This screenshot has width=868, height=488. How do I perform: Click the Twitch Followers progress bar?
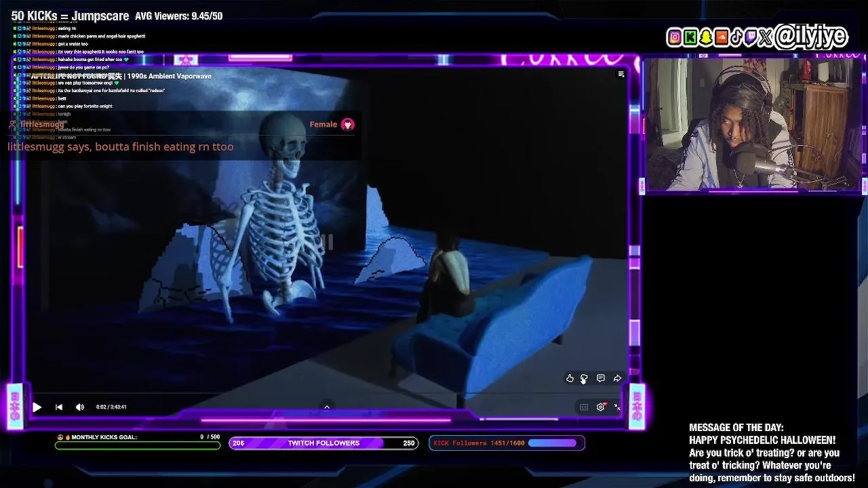(323, 443)
